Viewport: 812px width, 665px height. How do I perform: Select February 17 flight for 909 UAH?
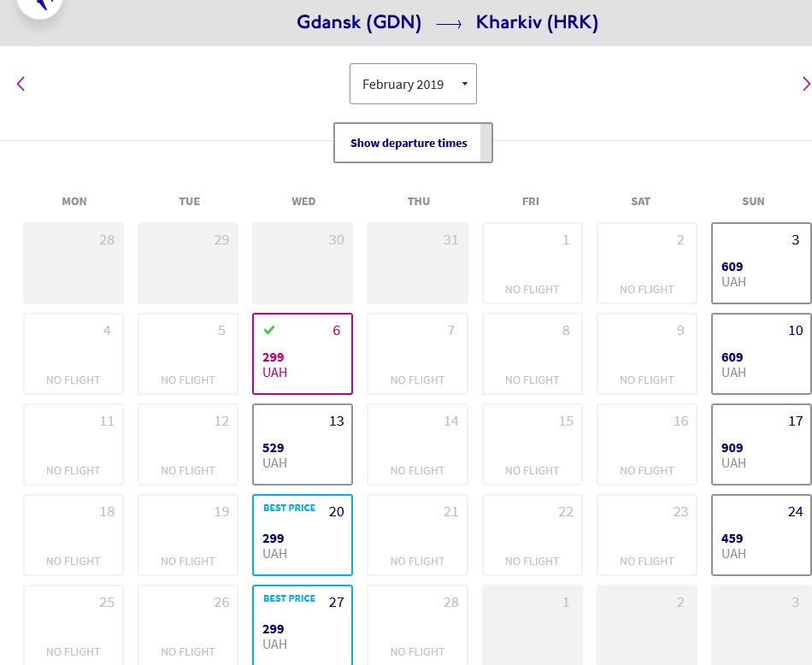[762, 444]
